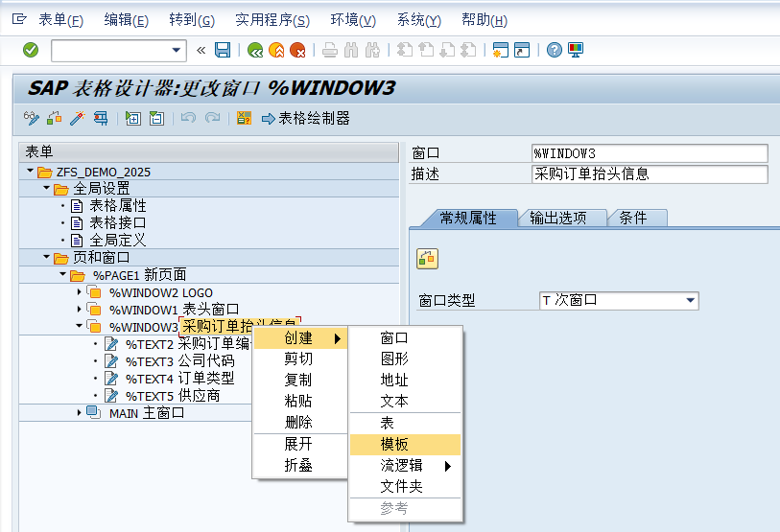This screenshot has width=780, height=532.
Task: Choose 模板 in the create submenu
Action: 406,445
